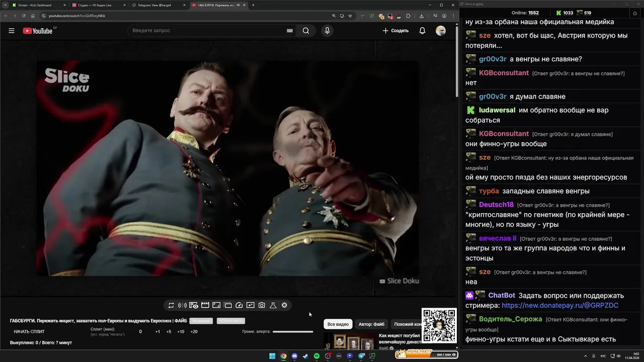Open a new browser tab with plus button
The image size is (644, 362).
coord(253,5)
